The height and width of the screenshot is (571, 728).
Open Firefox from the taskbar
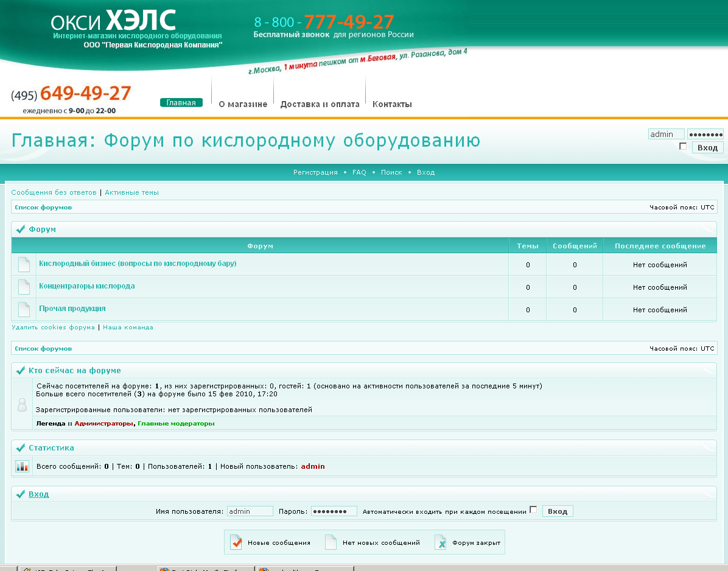point(195,569)
